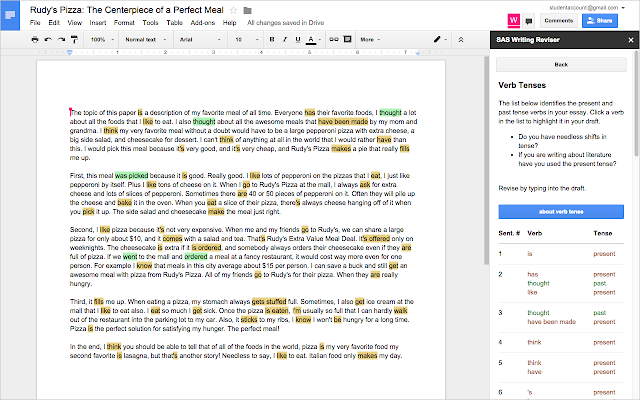Click the chat bubble icon near Comments

coord(529,21)
